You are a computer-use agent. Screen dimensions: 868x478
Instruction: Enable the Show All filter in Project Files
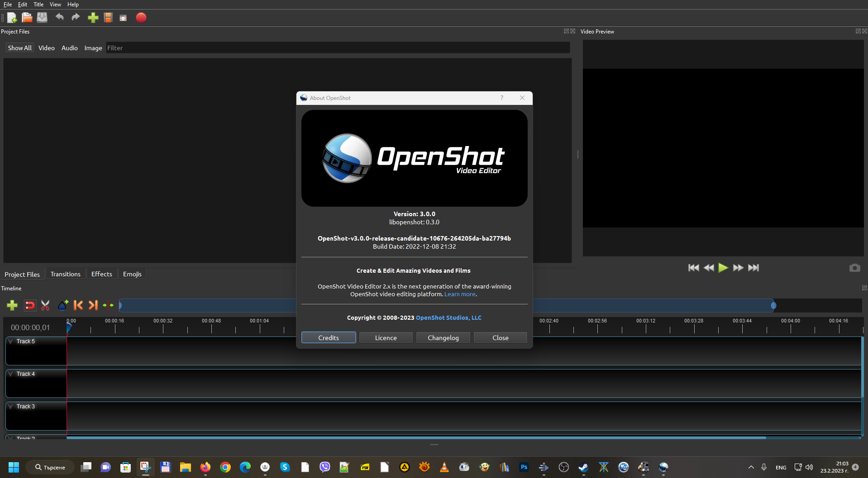click(19, 47)
